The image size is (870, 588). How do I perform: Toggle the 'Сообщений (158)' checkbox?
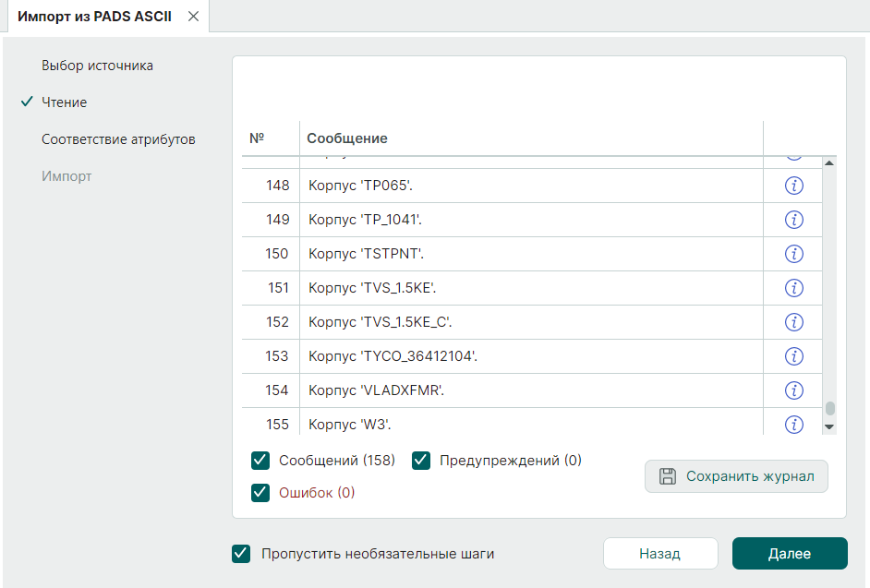click(260, 461)
